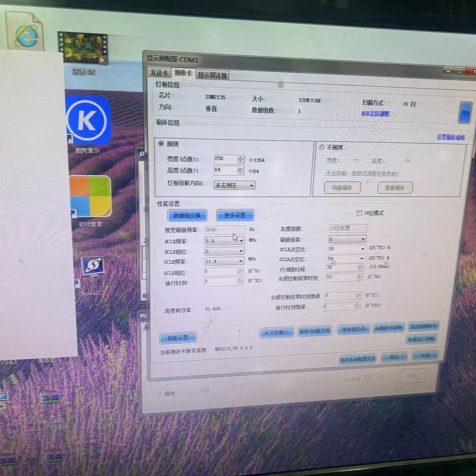
Task: Open the Internet Explorer file icon on desktop
Action: (25, 32)
